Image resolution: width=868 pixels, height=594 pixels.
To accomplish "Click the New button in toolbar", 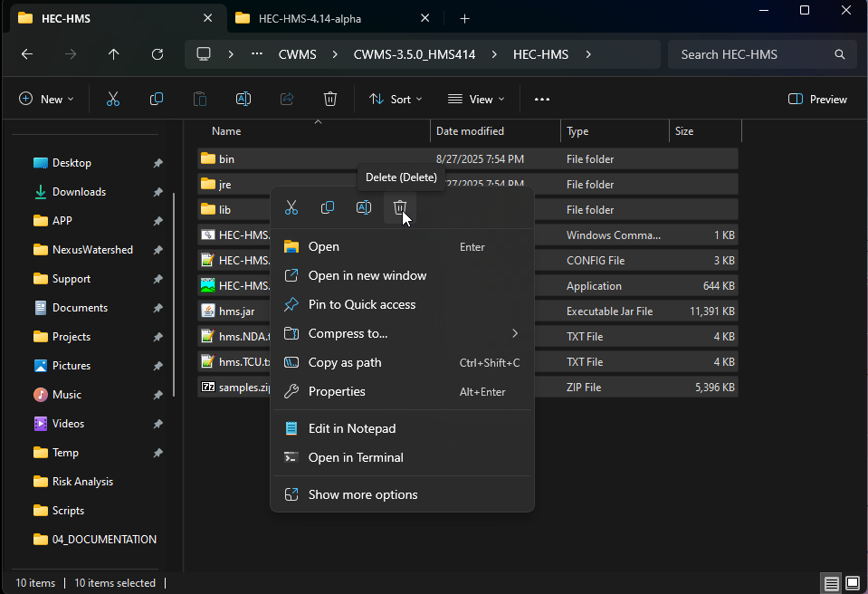I will (x=46, y=100).
